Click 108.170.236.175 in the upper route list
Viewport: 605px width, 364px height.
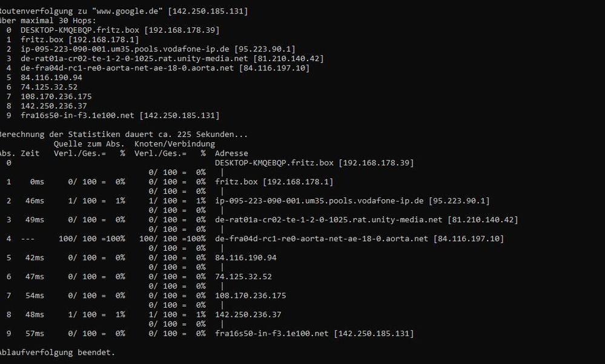[x=56, y=96]
